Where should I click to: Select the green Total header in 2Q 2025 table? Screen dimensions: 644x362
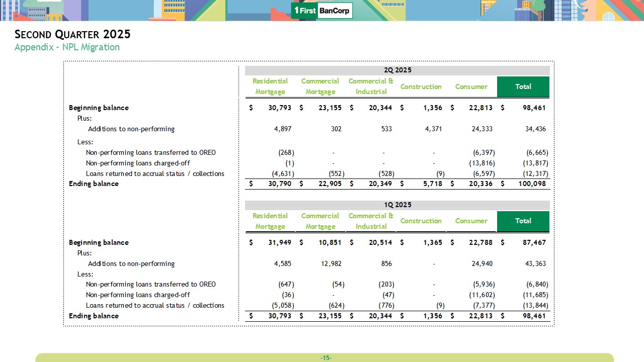tap(523, 86)
